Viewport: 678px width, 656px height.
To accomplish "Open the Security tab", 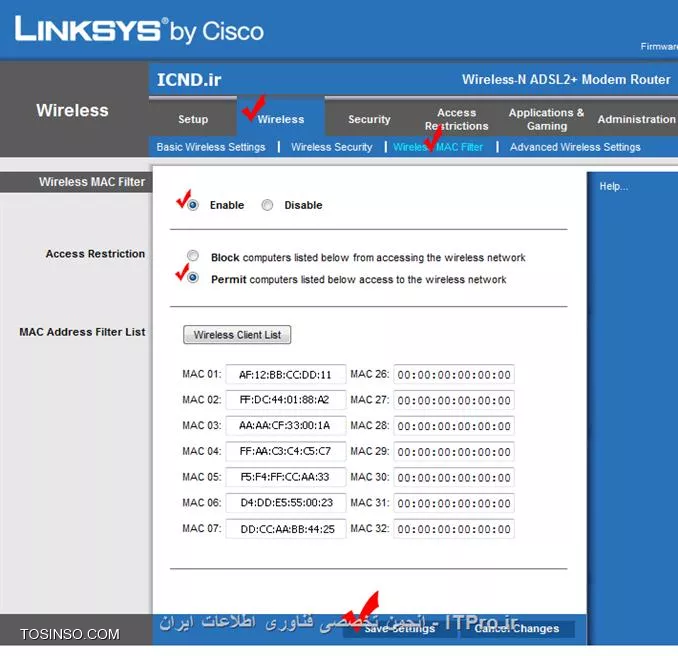I will tap(369, 119).
